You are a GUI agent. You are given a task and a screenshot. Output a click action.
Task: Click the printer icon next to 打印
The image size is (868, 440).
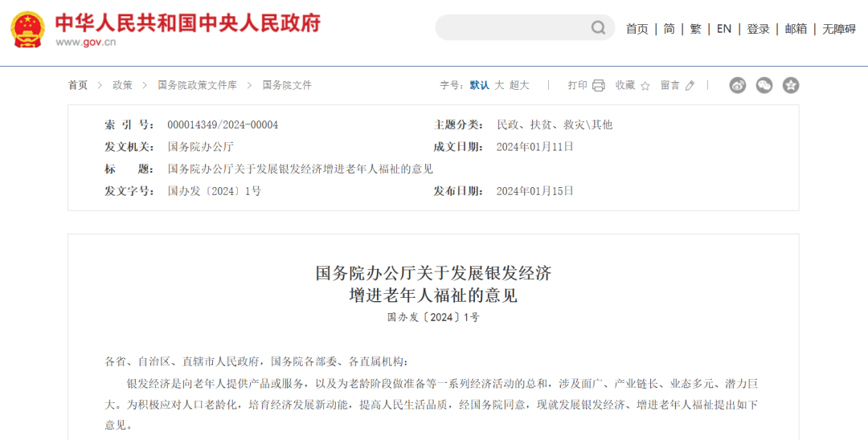[599, 86]
